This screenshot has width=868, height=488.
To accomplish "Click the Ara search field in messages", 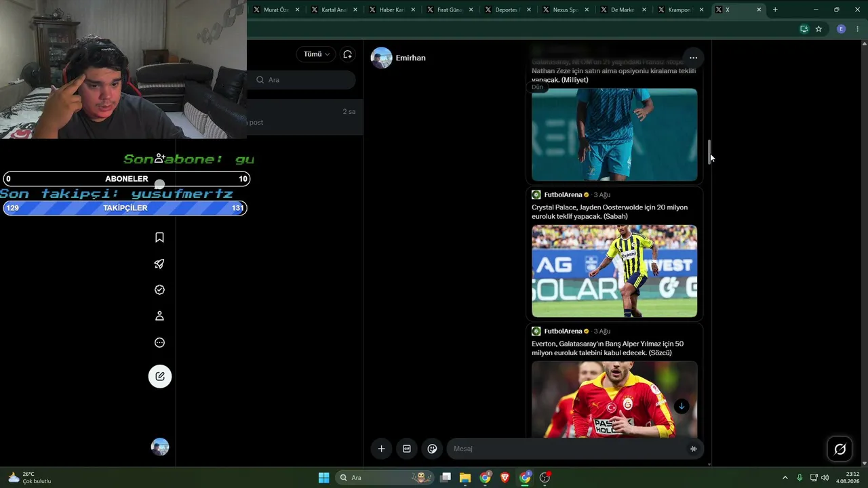I will [x=301, y=80].
